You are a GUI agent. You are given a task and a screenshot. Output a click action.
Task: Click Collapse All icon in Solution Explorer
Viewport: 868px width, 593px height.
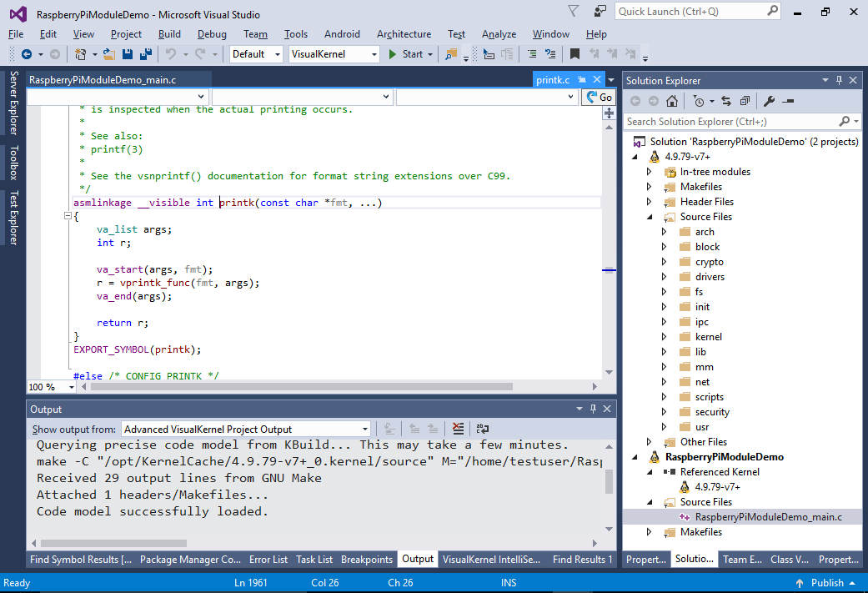coord(745,101)
